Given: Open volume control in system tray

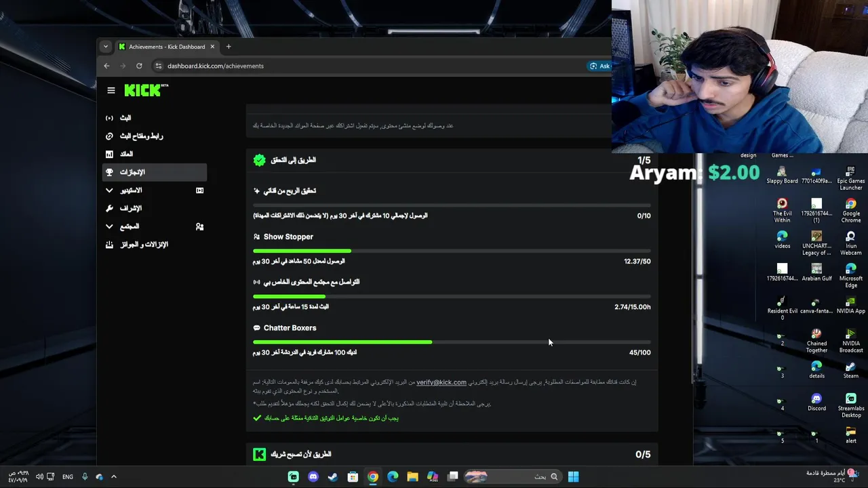Looking at the screenshot, I should click(x=39, y=476).
